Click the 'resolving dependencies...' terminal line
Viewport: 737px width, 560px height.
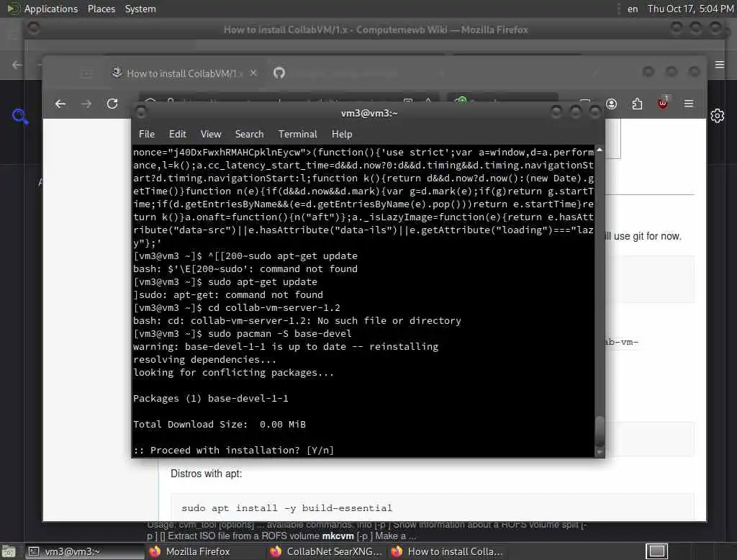point(204,360)
